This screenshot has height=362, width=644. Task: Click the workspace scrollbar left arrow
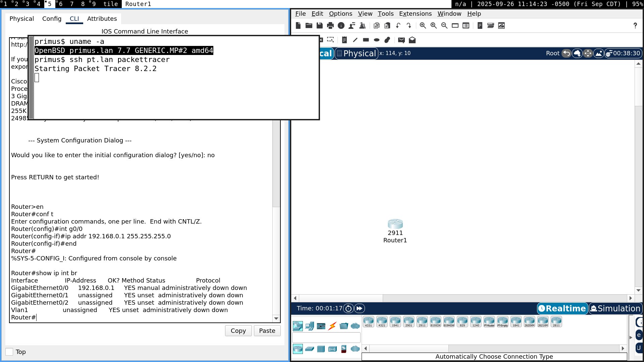(x=294, y=298)
